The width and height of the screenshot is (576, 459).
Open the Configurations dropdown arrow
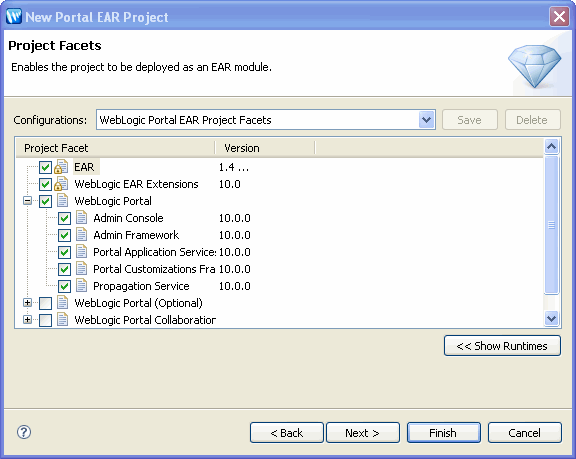pos(426,120)
